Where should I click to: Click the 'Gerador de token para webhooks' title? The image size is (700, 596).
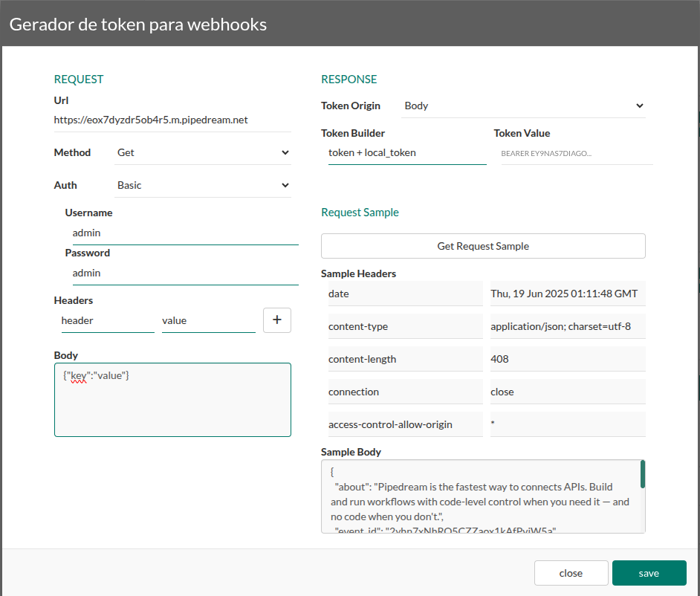tap(138, 25)
